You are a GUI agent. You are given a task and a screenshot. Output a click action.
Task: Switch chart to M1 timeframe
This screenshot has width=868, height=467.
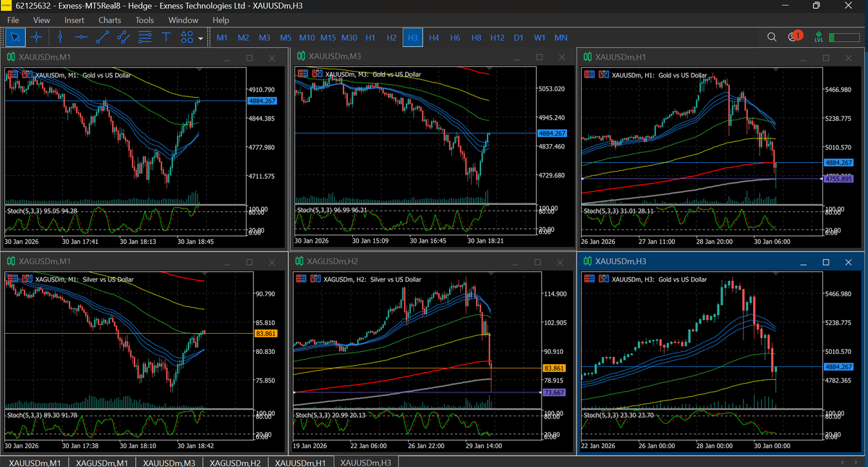tap(222, 38)
